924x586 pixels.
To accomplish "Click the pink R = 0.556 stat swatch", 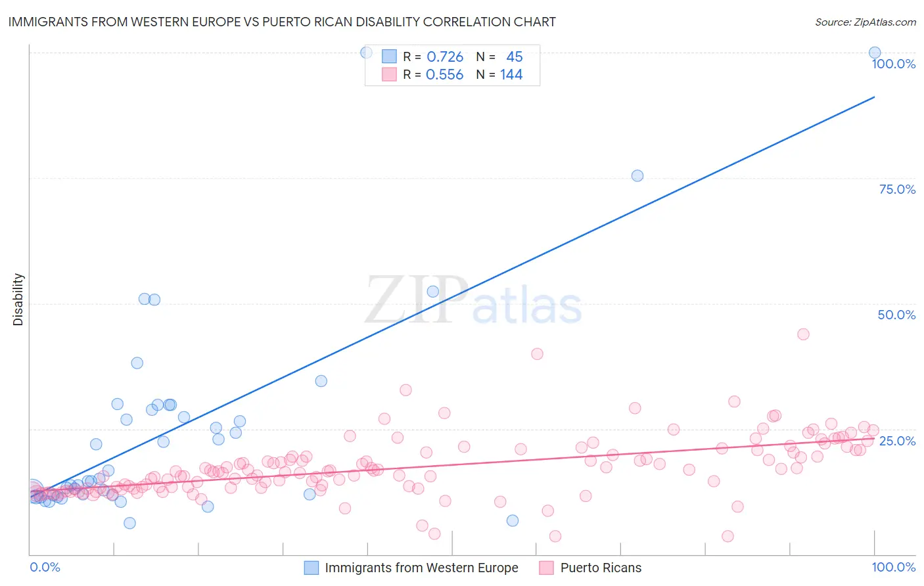I will click(390, 74).
